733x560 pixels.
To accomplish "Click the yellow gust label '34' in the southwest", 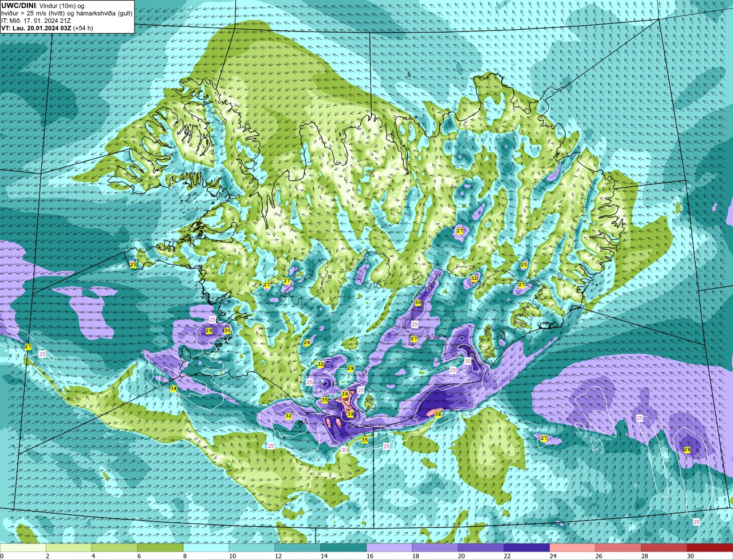I will (174, 389).
